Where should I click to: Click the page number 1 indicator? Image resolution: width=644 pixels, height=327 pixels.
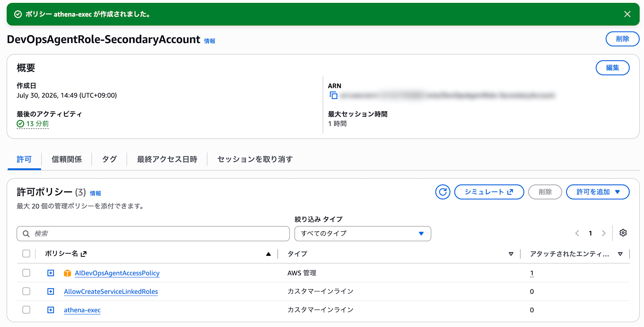pyautogui.click(x=590, y=233)
